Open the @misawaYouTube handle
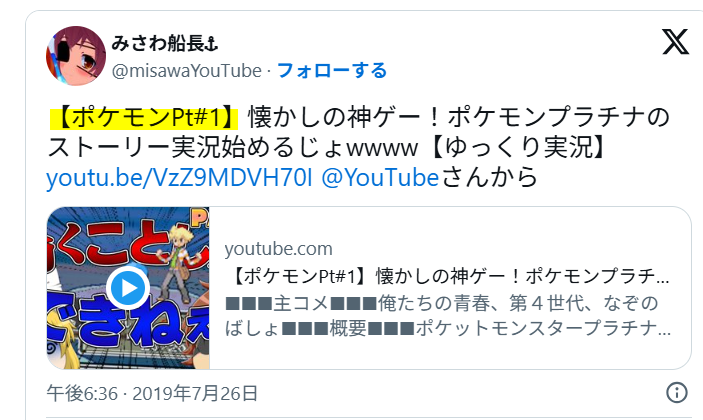 pos(187,71)
